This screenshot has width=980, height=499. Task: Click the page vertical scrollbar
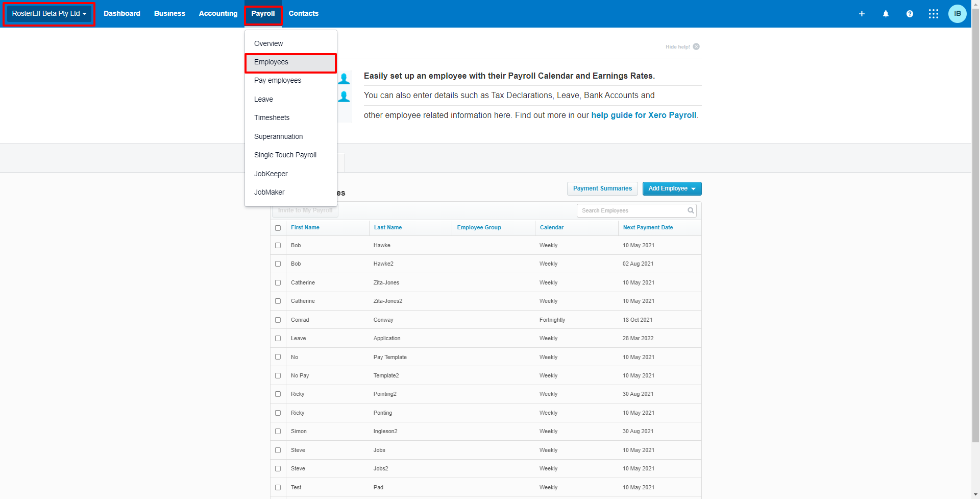point(975,225)
